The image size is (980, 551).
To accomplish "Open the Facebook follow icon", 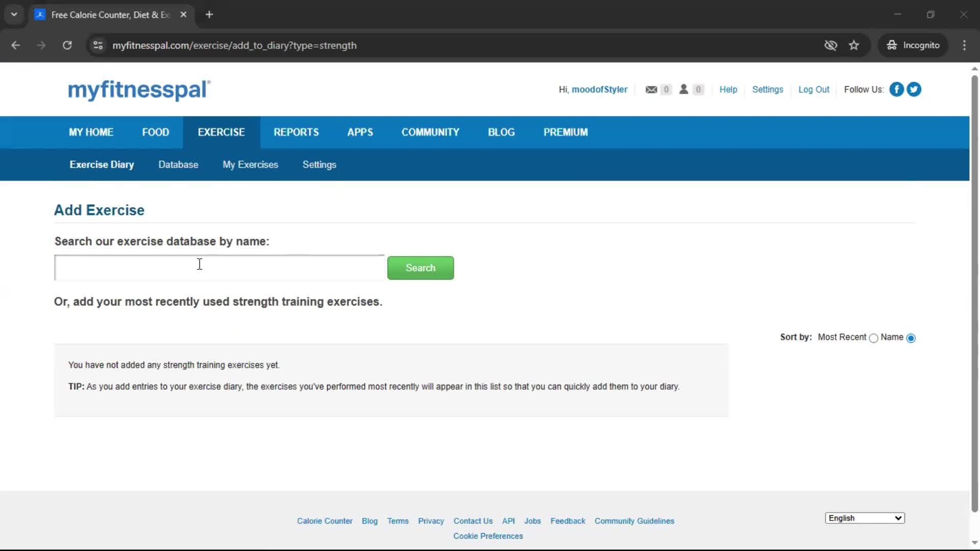I will coord(896,89).
